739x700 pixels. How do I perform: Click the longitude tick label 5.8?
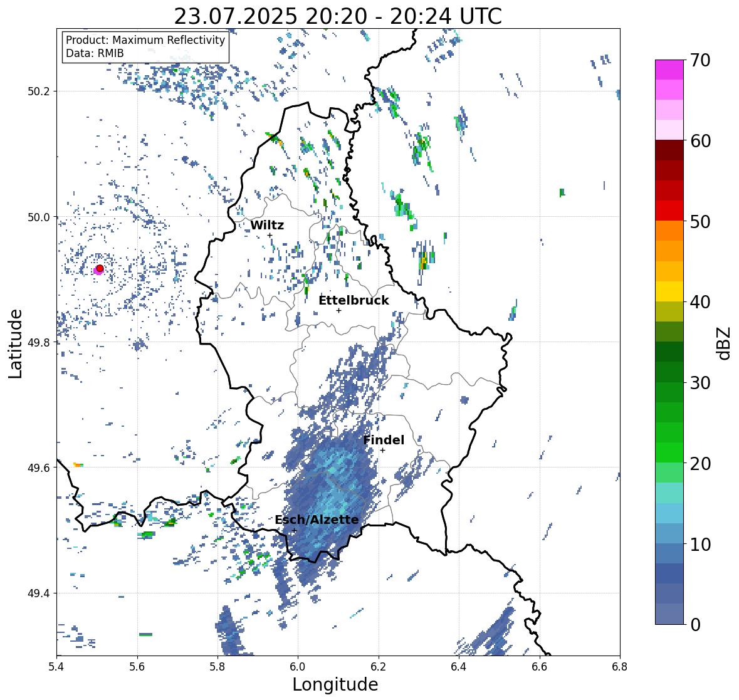[x=218, y=666]
